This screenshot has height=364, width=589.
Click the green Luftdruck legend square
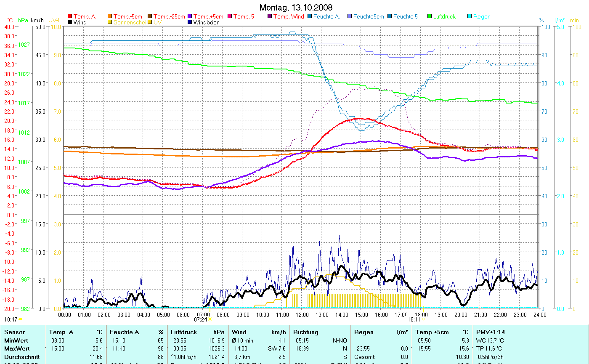pos(430,16)
